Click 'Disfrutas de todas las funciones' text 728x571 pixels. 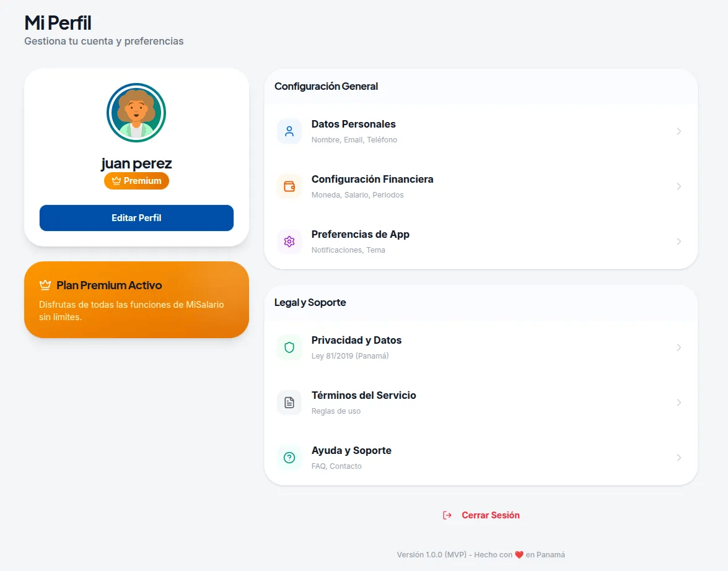point(131,310)
